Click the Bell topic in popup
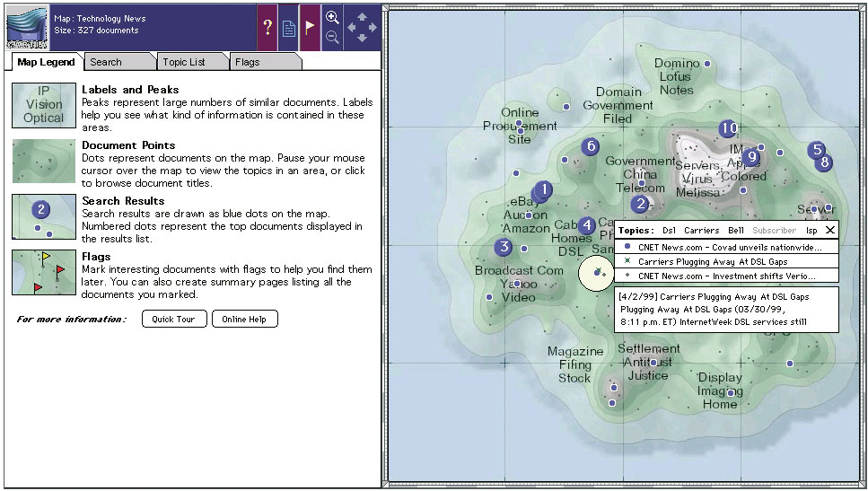Image resolution: width=868 pixels, height=491 pixels. tap(736, 231)
